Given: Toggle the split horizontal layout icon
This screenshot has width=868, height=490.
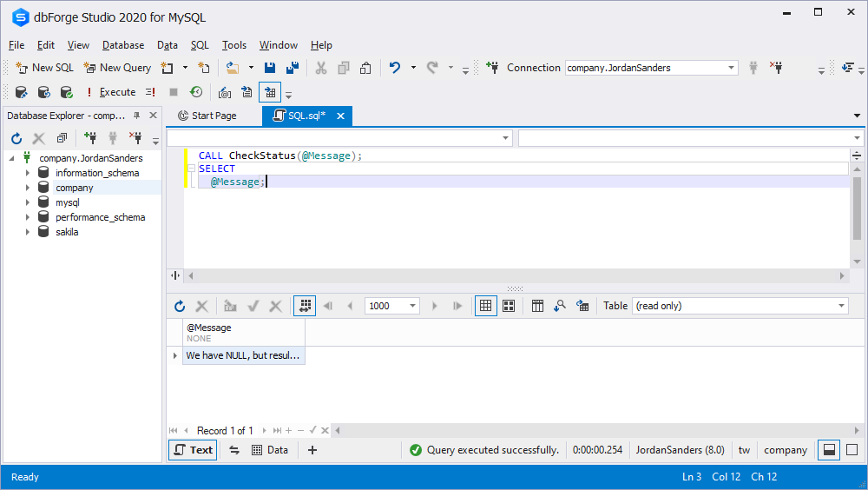Looking at the screenshot, I should (829, 450).
